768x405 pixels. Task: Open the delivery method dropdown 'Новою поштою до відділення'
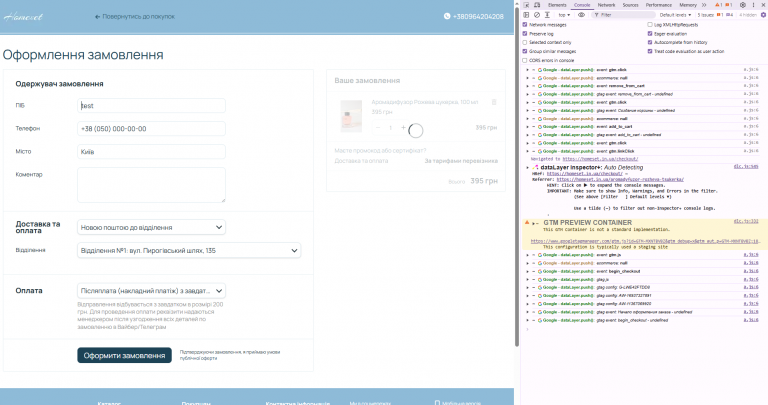point(151,227)
